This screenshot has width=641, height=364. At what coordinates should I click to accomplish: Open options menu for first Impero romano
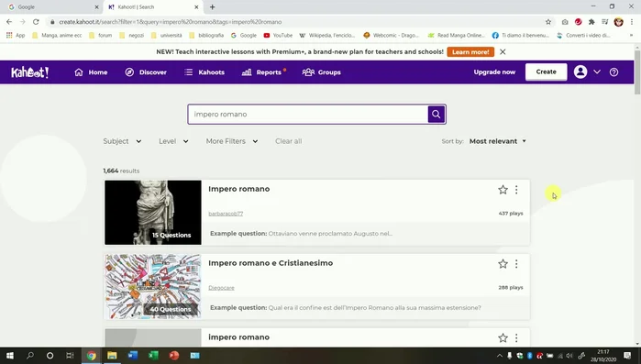click(x=516, y=190)
